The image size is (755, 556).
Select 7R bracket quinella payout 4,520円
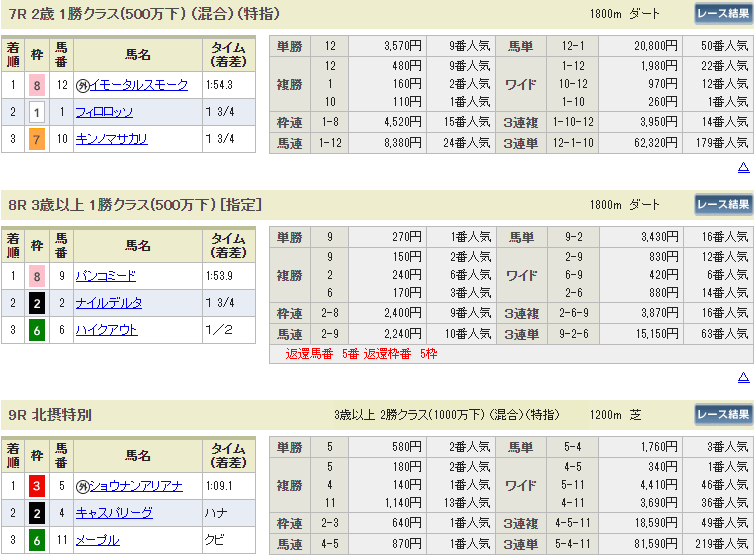(x=403, y=122)
